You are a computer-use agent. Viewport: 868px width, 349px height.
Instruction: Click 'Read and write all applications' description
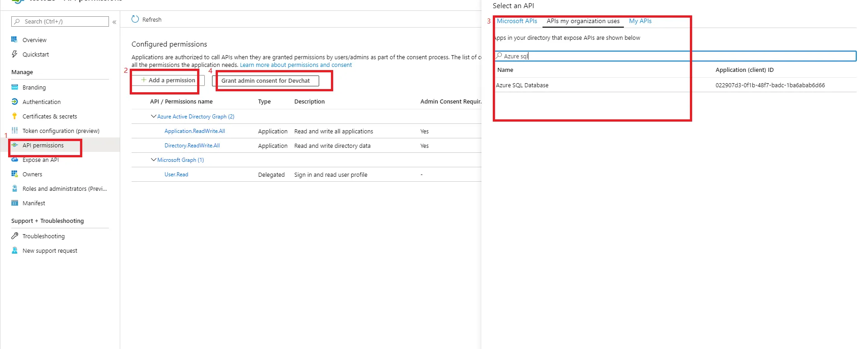tap(334, 131)
